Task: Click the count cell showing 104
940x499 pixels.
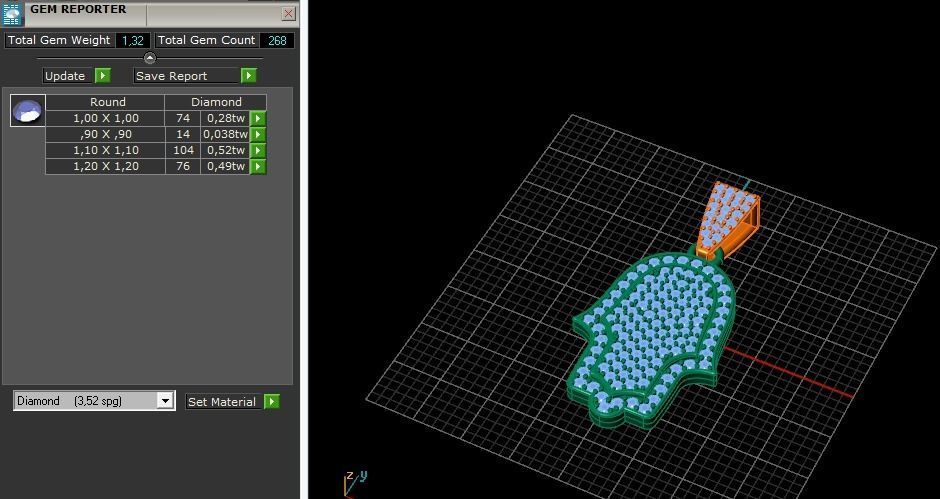Action: 183,151
